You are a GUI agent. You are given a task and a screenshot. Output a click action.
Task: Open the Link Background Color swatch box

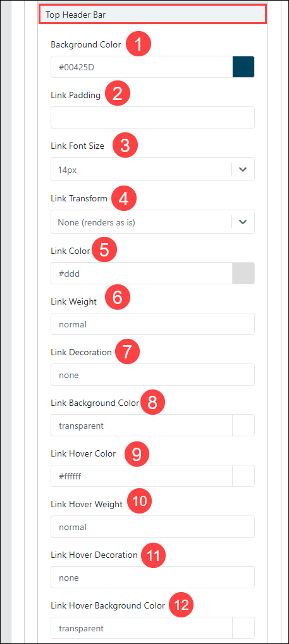(243, 425)
